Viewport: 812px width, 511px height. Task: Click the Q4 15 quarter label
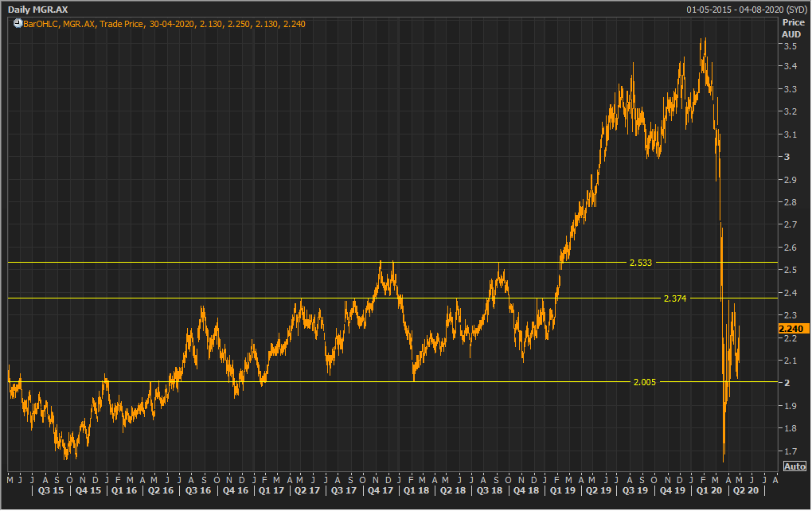pyautogui.click(x=88, y=490)
